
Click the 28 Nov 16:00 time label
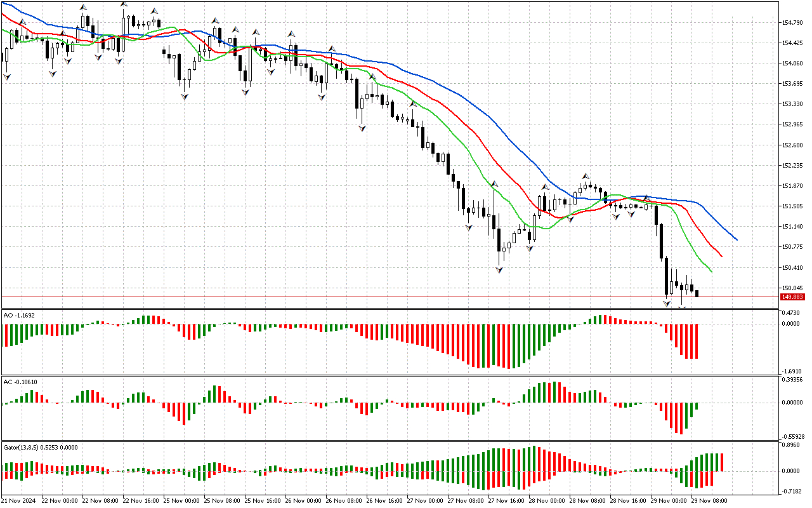tap(628, 501)
